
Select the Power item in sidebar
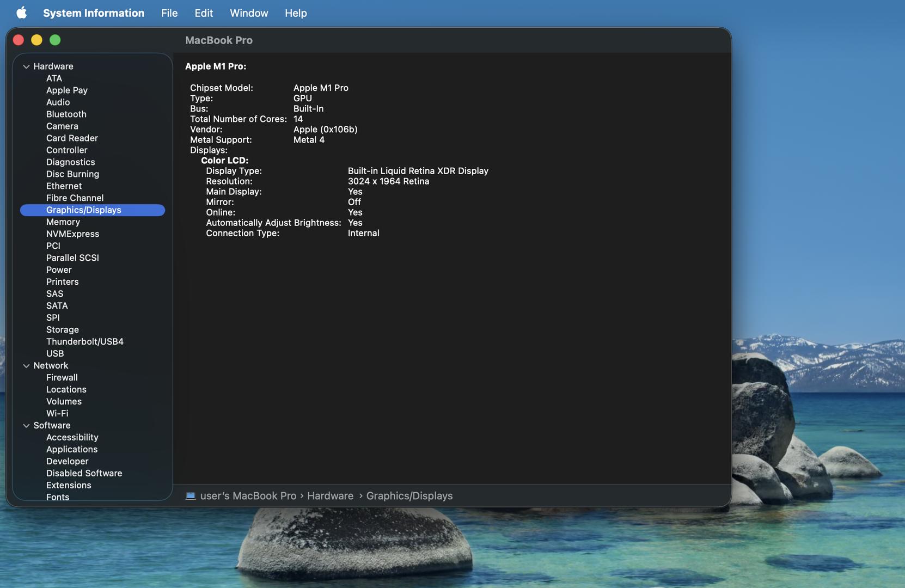tap(59, 269)
